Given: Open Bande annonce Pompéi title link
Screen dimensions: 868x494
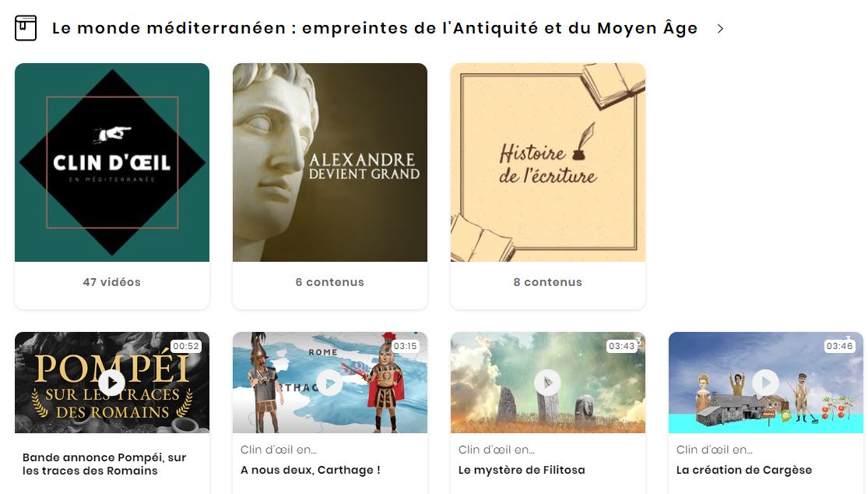Looking at the screenshot, I should pyautogui.click(x=104, y=464).
